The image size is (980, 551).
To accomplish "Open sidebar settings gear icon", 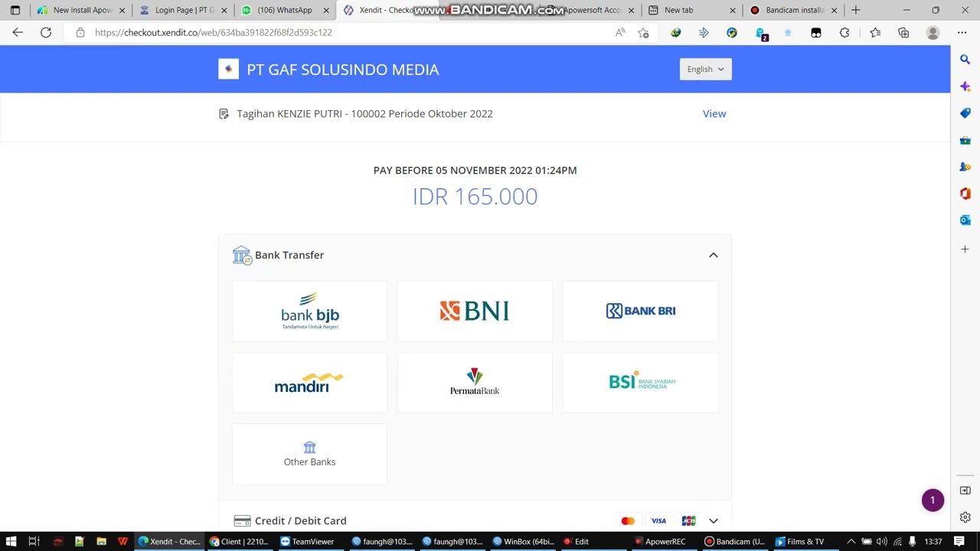I will (965, 517).
